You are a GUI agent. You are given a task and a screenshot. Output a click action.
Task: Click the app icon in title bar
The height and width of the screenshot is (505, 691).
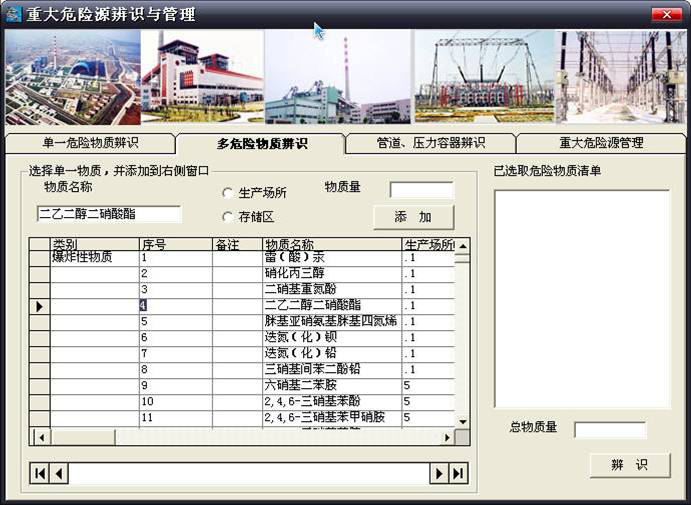[14, 14]
